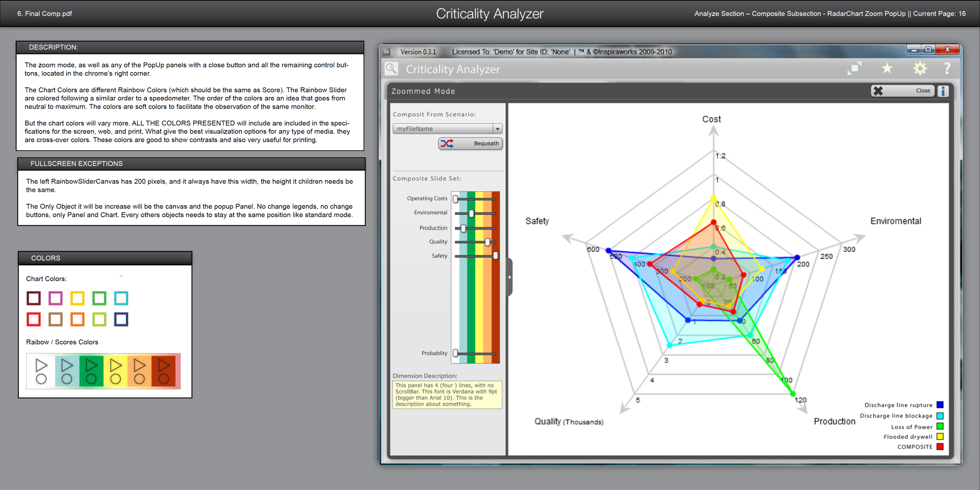
Task: Click the magnifier search icon beside Criticality Analyzer
Action: (391, 69)
